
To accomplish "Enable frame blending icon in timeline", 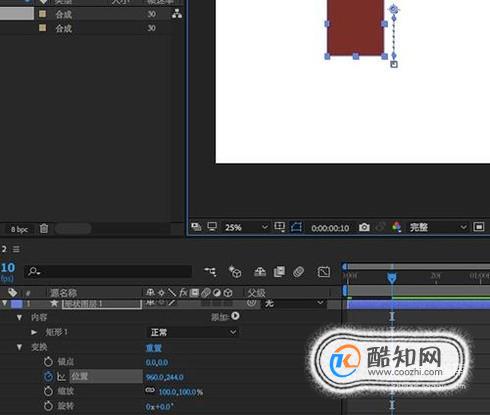I will 279,272.
